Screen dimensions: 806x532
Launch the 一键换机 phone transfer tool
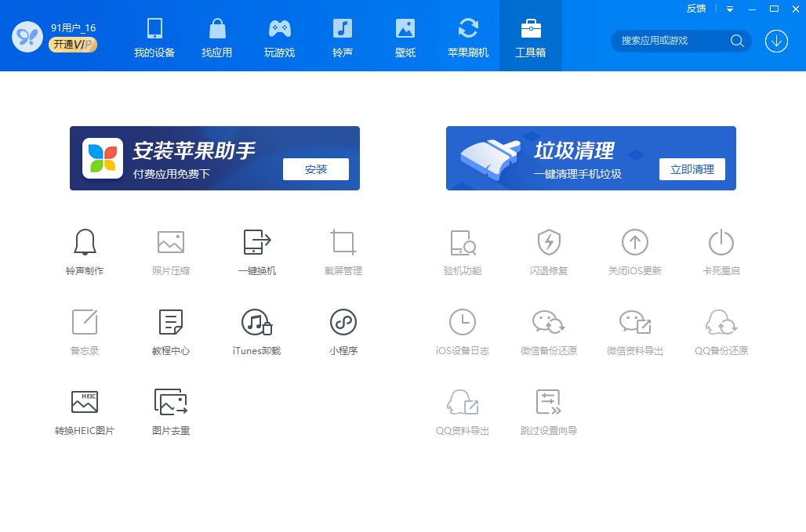pos(257,252)
